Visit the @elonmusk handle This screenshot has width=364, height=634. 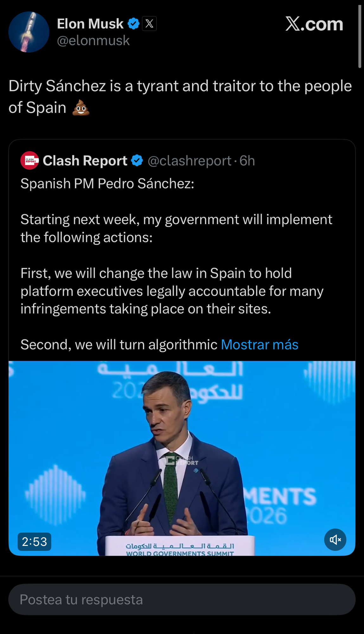[x=93, y=41]
